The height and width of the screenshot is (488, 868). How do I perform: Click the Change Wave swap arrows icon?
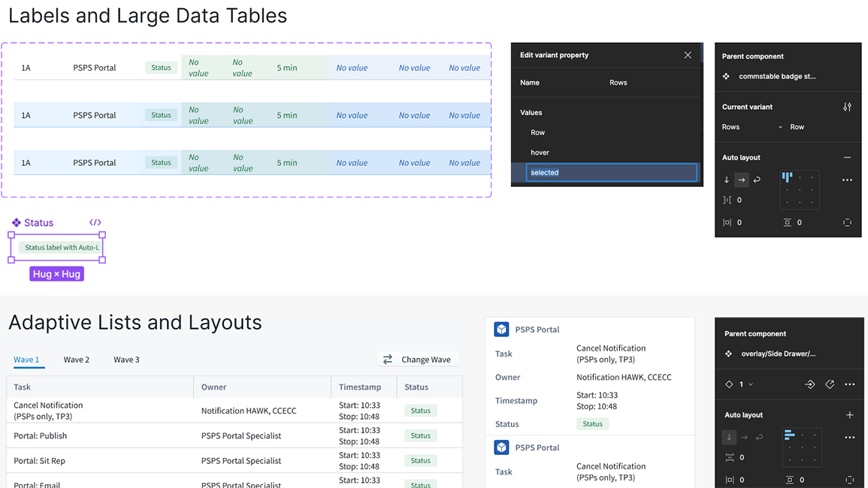tap(387, 360)
